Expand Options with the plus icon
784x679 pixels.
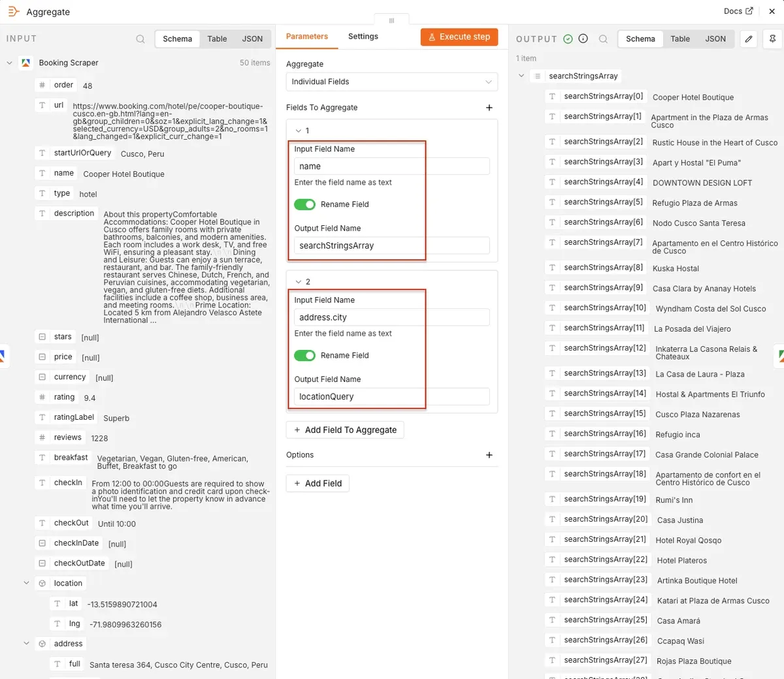pos(489,455)
